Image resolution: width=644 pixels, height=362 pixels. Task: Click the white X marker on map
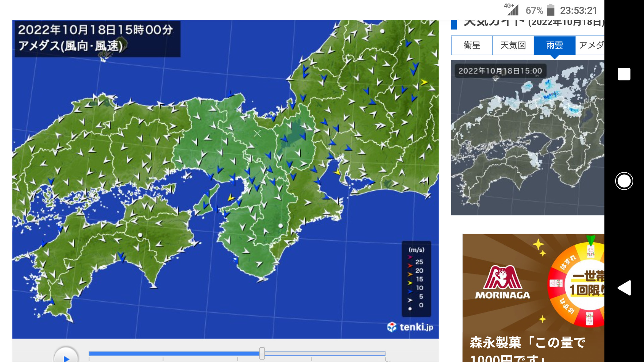(x=257, y=133)
